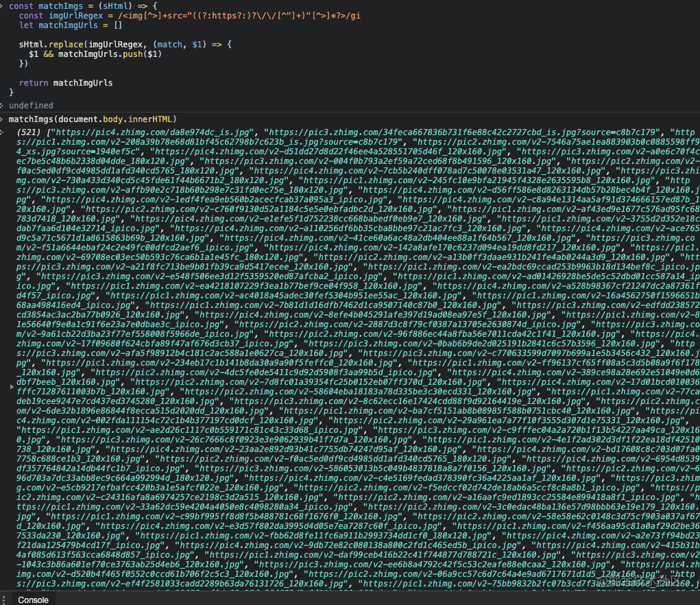Click the URL containing v2-ee6b8a4792c42f5c53c2
This screenshot has height=605, width=700.
tap(433, 565)
